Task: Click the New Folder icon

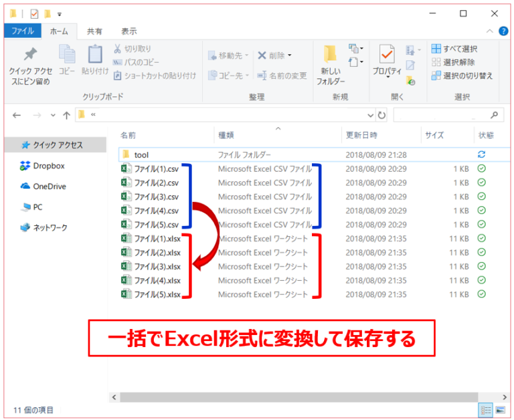Action: (x=330, y=56)
